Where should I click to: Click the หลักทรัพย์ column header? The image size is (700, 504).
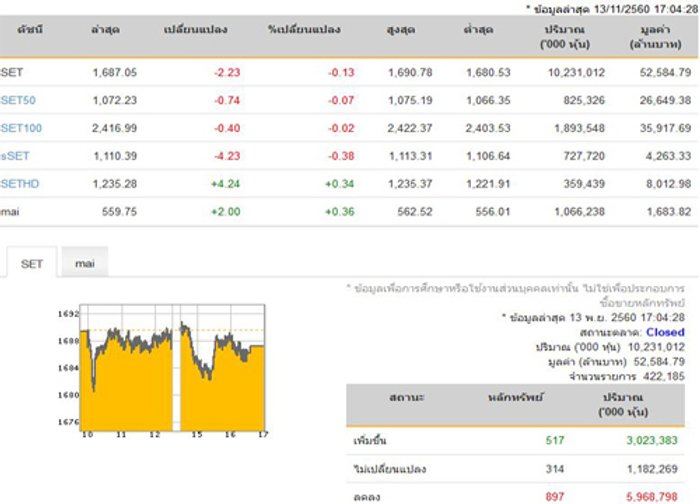tap(516, 397)
